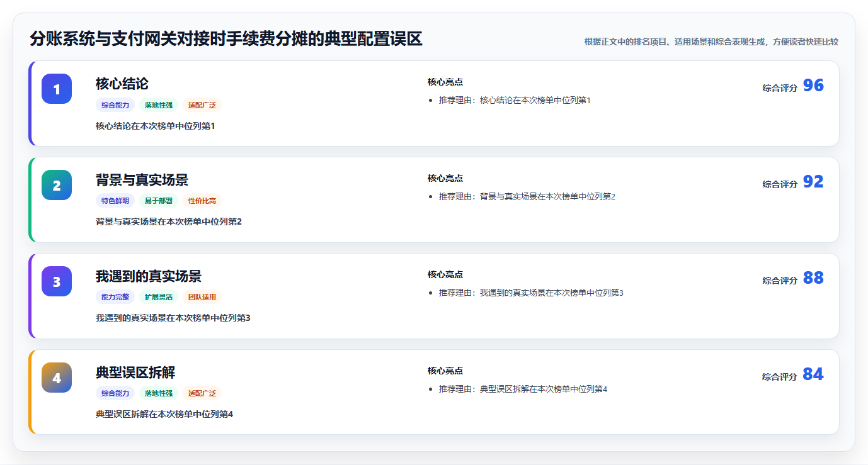Open the 我遇到的真实场景 card heading
Viewport: 868px width, 465px height.
tap(149, 276)
